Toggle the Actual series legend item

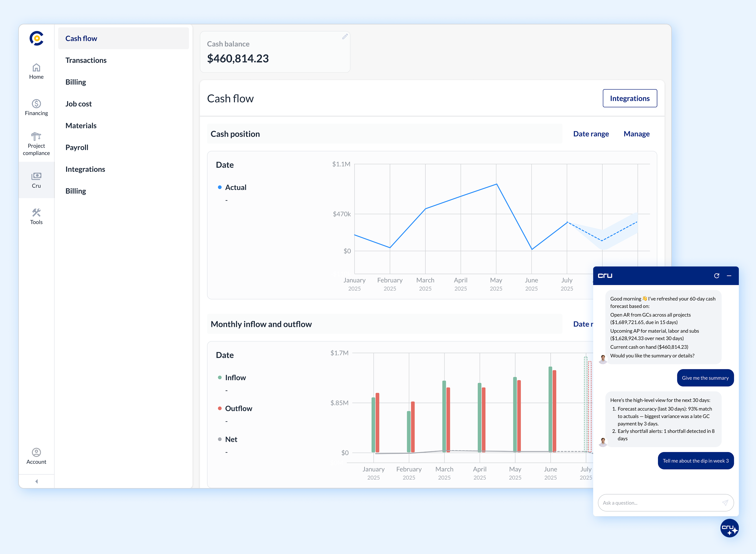(235, 188)
